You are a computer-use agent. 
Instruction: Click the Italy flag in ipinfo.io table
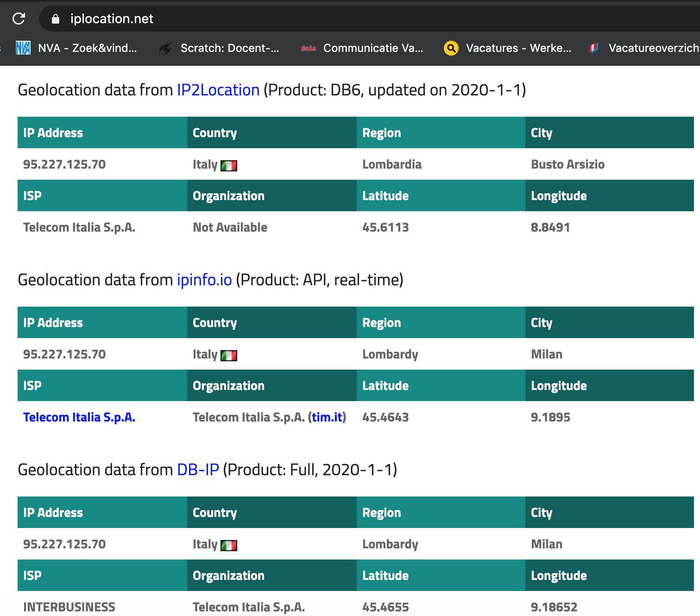pos(229,355)
